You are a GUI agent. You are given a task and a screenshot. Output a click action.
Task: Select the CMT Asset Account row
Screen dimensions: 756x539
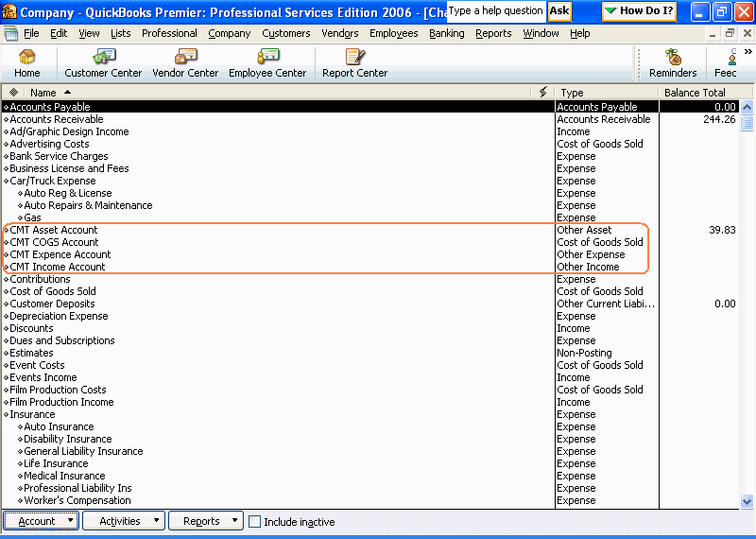(54, 230)
